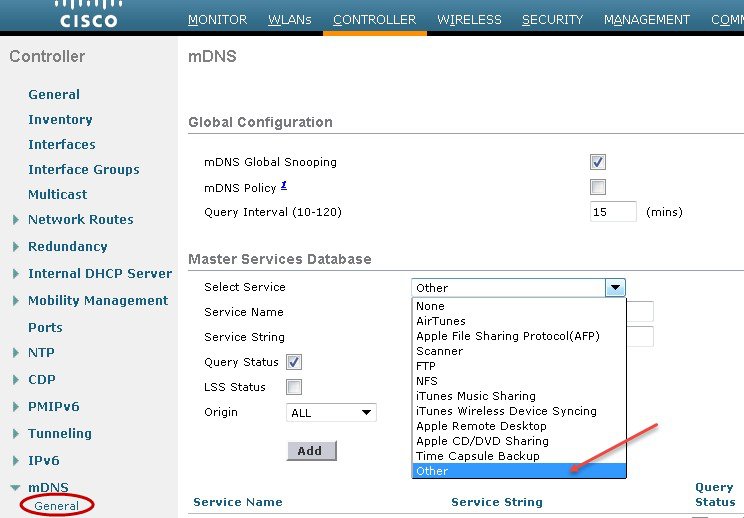Screen dimensions: 744x518
Task: Choose None from service list
Action: (x=519, y=306)
